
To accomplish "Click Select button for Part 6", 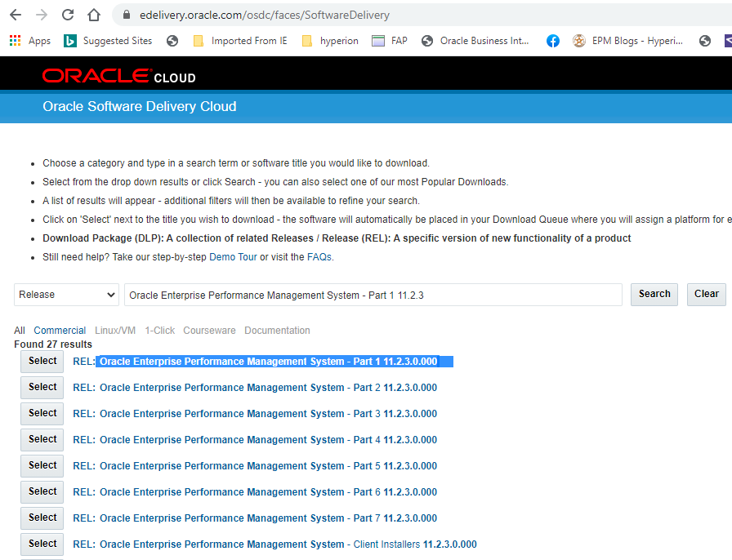I will (42, 492).
